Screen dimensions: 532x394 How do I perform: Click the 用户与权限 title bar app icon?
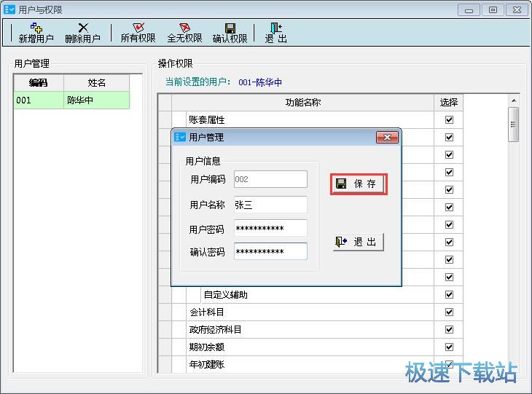coord(9,9)
